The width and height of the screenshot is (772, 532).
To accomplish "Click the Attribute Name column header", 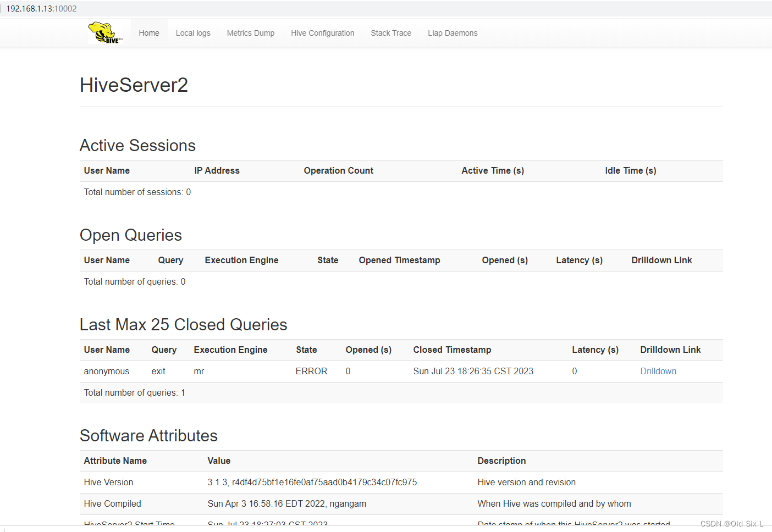I will point(115,461).
